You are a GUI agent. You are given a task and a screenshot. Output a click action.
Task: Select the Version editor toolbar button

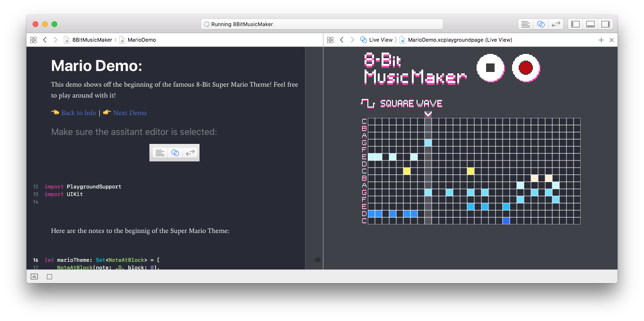pos(556,24)
